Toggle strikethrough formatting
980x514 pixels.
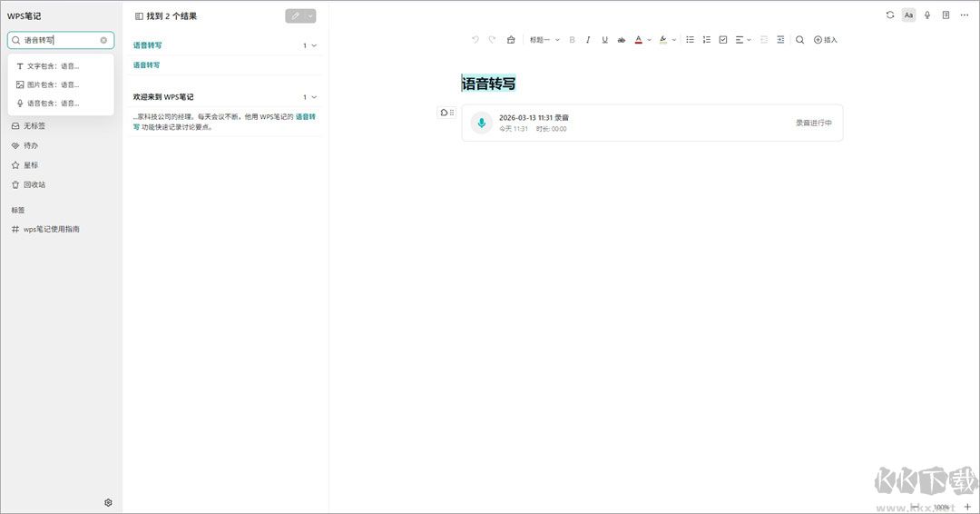point(622,39)
